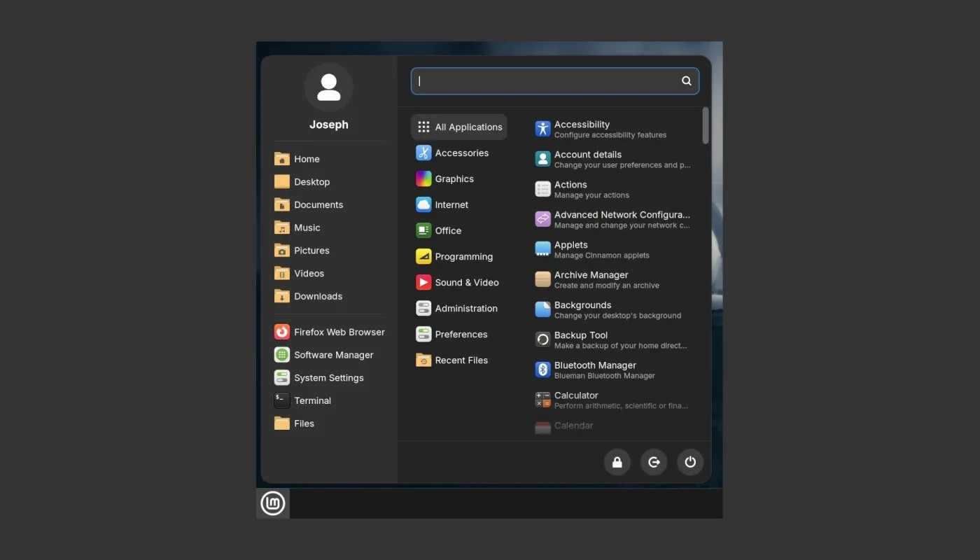
Task: Select the Graphics category
Action: pos(454,178)
